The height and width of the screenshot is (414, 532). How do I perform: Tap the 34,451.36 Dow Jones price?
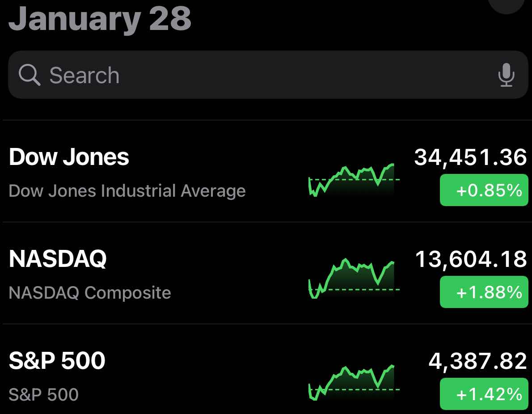(x=471, y=157)
